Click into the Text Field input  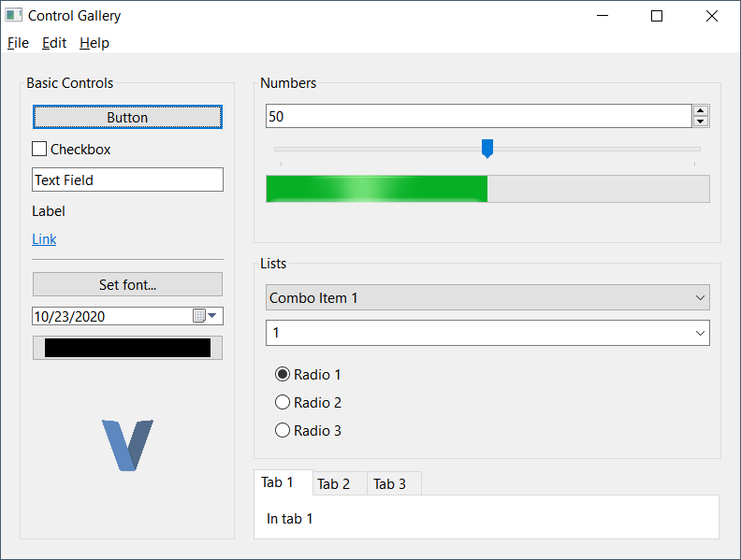(x=127, y=179)
